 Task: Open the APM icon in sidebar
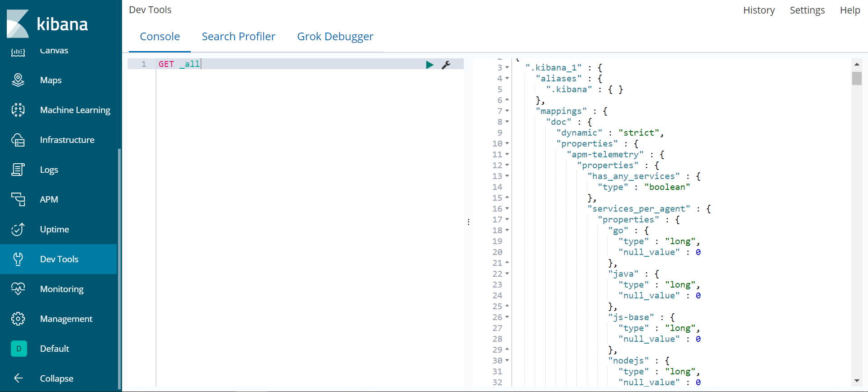coord(18,199)
